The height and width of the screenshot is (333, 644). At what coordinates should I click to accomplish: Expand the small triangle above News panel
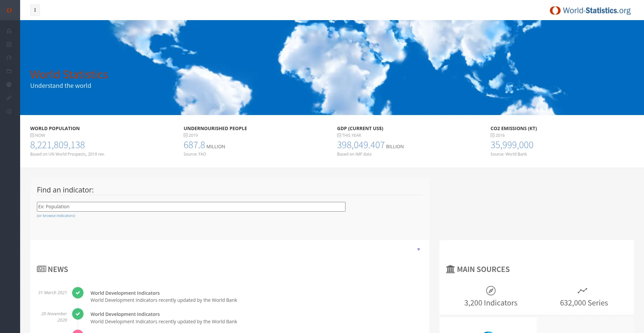pos(419,249)
